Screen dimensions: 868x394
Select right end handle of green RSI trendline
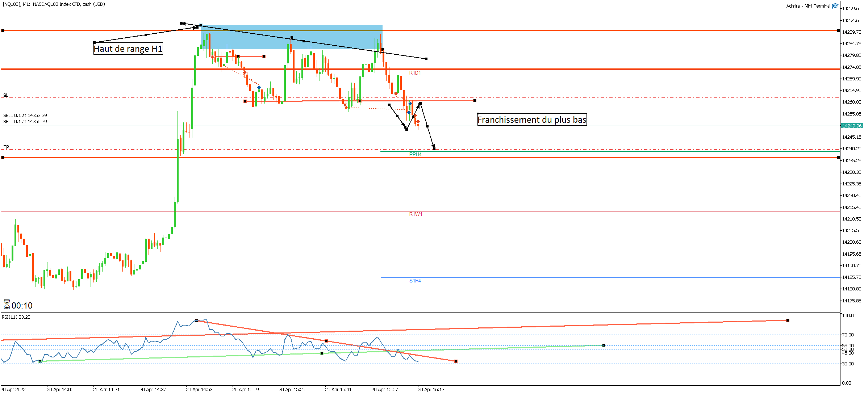[604, 345]
